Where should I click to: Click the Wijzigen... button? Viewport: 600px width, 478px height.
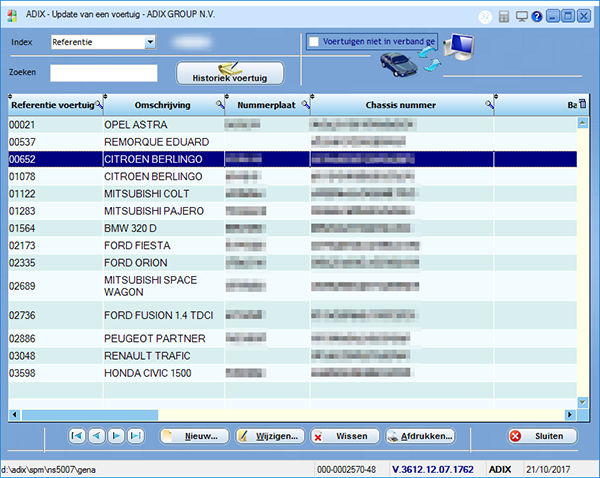click(x=270, y=436)
